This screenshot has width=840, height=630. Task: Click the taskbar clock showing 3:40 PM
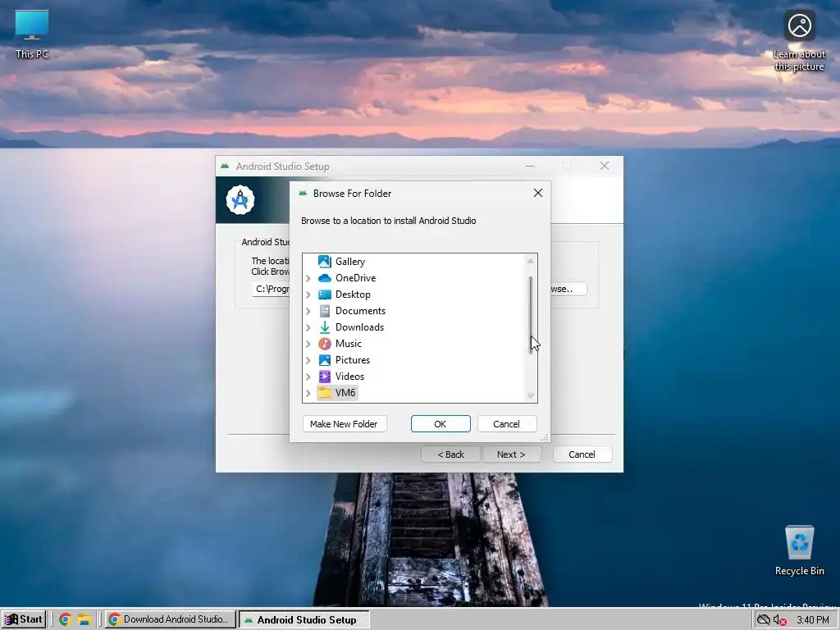click(812, 620)
